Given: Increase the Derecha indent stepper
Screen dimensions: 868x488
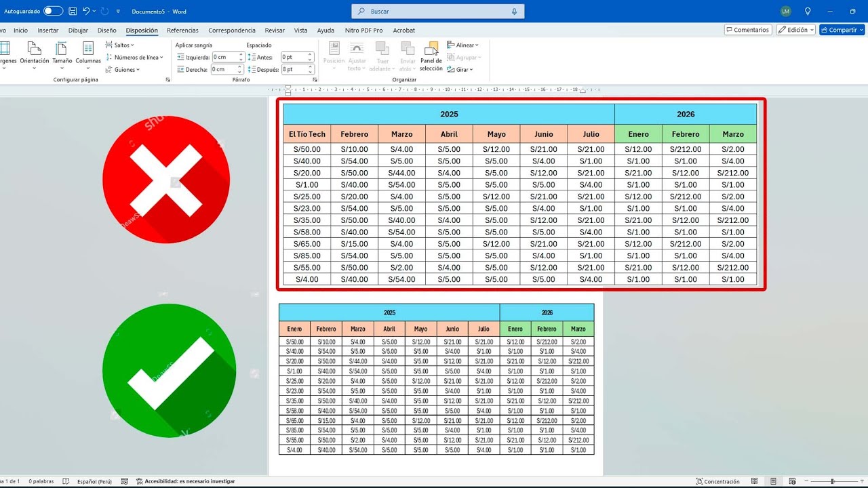Looking at the screenshot, I should (240, 67).
